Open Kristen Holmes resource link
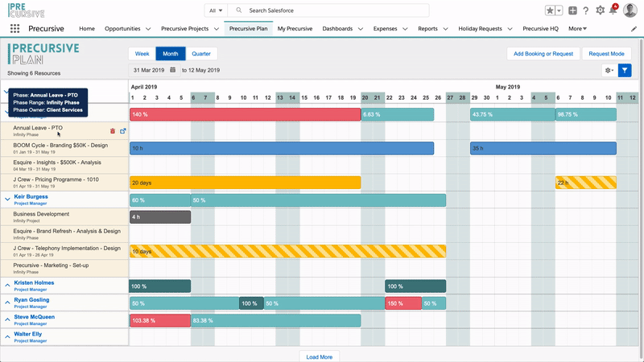 [34, 283]
